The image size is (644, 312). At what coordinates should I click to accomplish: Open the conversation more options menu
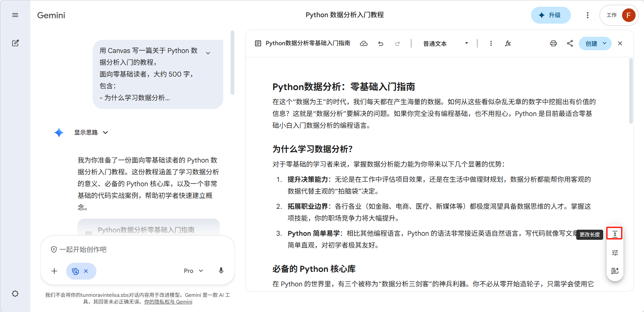point(587,15)
